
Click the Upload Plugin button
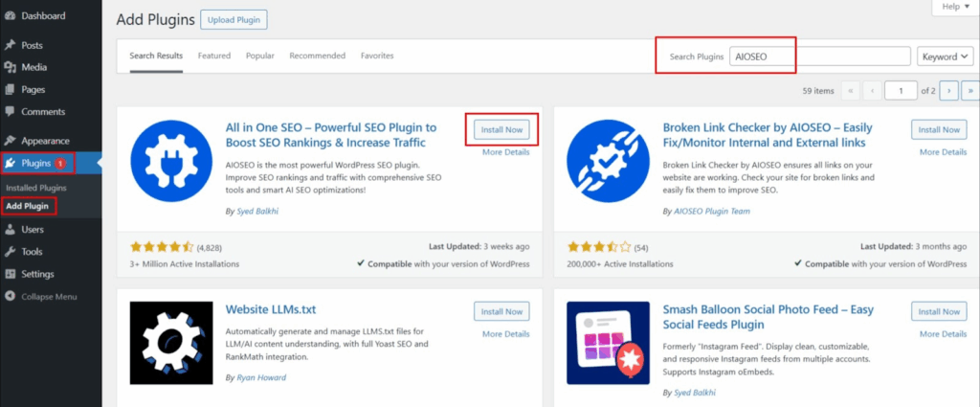point(234,19)
